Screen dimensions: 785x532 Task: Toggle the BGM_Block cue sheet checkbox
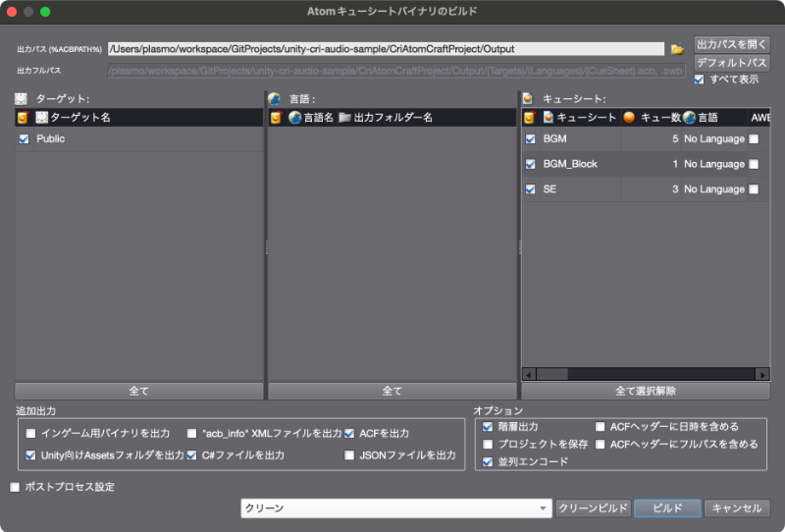[x=530, y=164]
